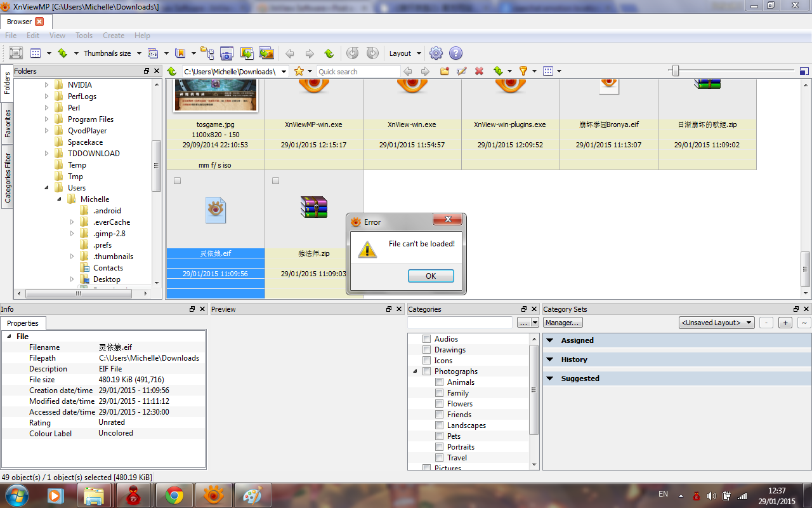Tick the Icons category checkbox

427,361
